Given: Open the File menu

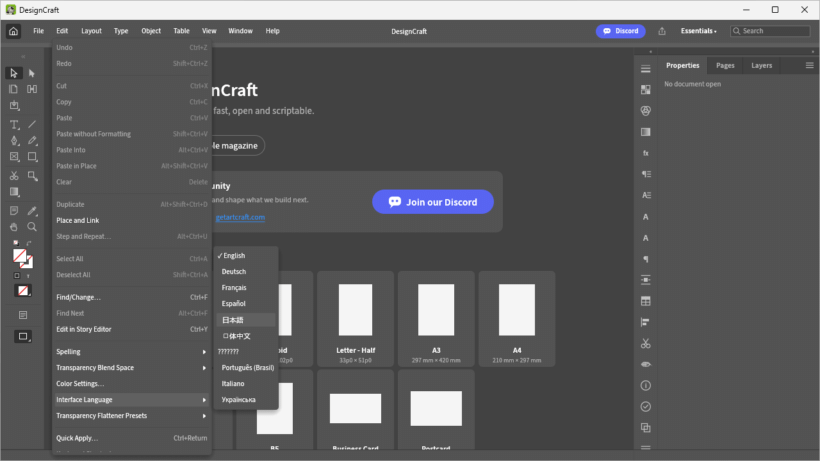Looking at the screenshot, I should tap(39, 31).
